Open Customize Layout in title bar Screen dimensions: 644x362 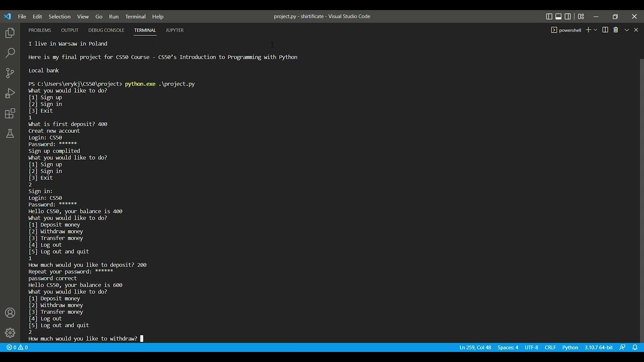coord(581,17)
